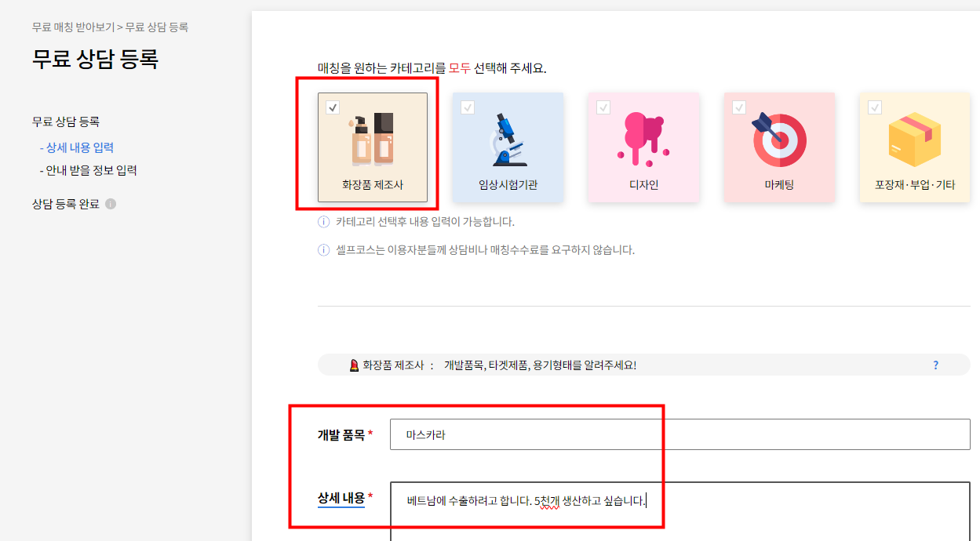980x541 pixels.
Task: Select the microscope icon for 임상시험기관
Action: click(508, 140)
